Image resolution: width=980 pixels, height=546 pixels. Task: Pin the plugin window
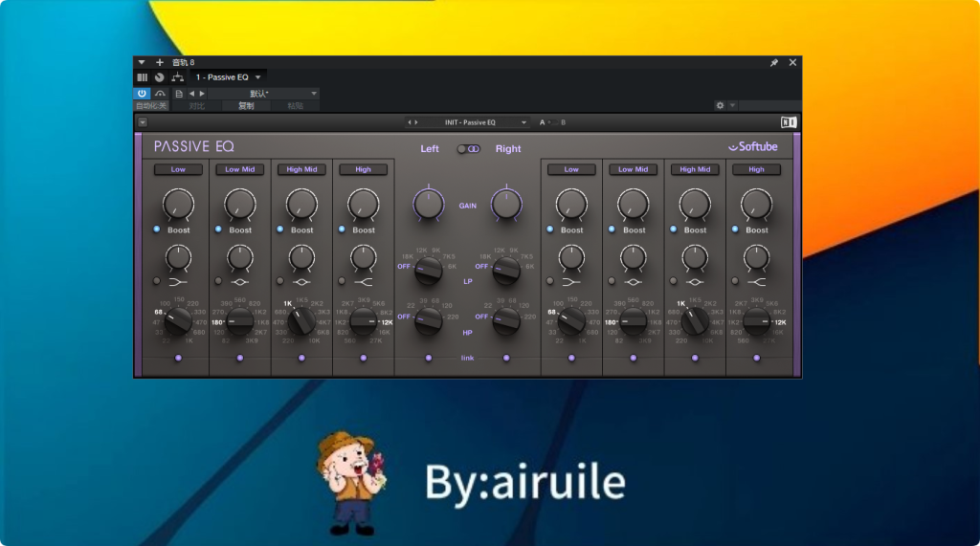pyautogui.click(x=773, y=62)
